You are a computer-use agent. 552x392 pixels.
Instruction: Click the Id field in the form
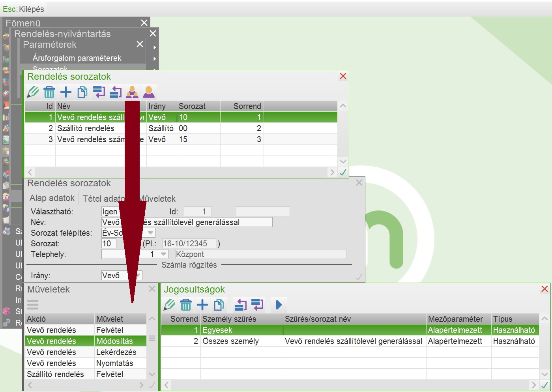pyautogui.click(x=198, y=212)
